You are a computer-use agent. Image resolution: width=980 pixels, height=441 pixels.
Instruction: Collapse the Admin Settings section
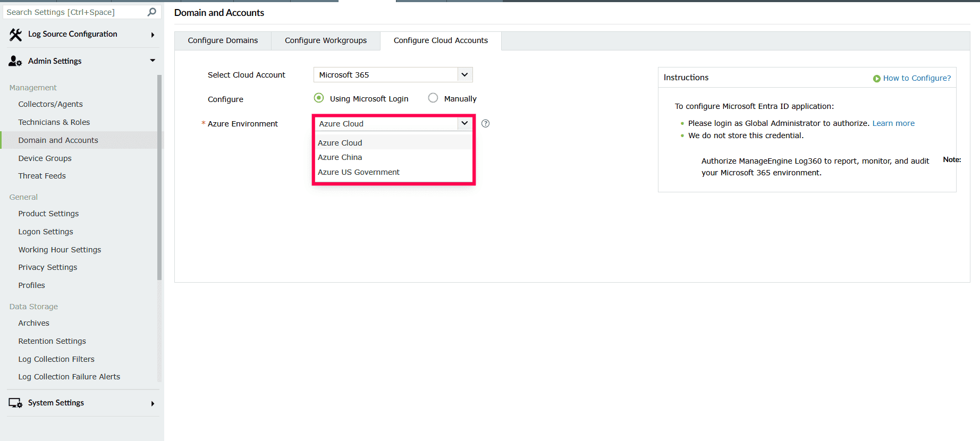coord(153,61)
